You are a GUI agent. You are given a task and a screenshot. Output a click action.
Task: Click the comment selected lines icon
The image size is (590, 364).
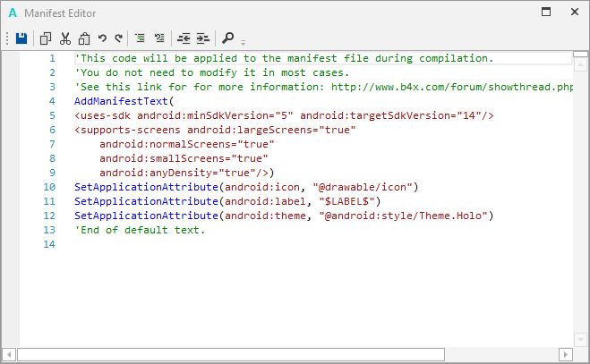[x=141, y=38]
